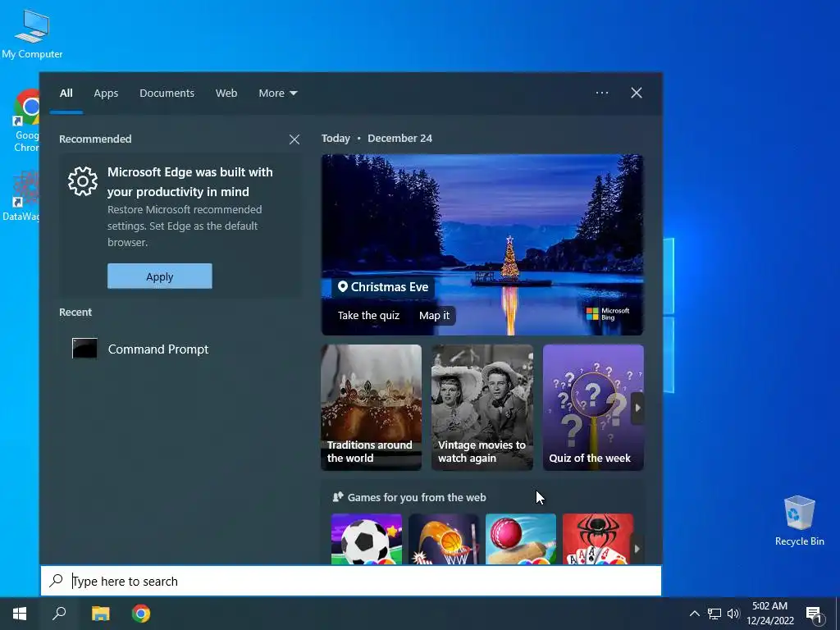Expand the More dropdown filter
The image size is (840, 630).
point(277,94)
